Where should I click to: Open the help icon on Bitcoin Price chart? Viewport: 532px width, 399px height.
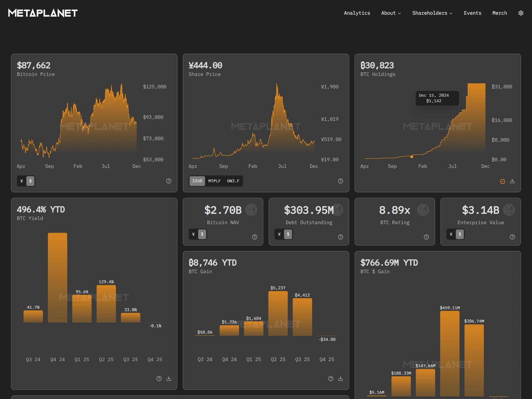(x=169, y=181)
